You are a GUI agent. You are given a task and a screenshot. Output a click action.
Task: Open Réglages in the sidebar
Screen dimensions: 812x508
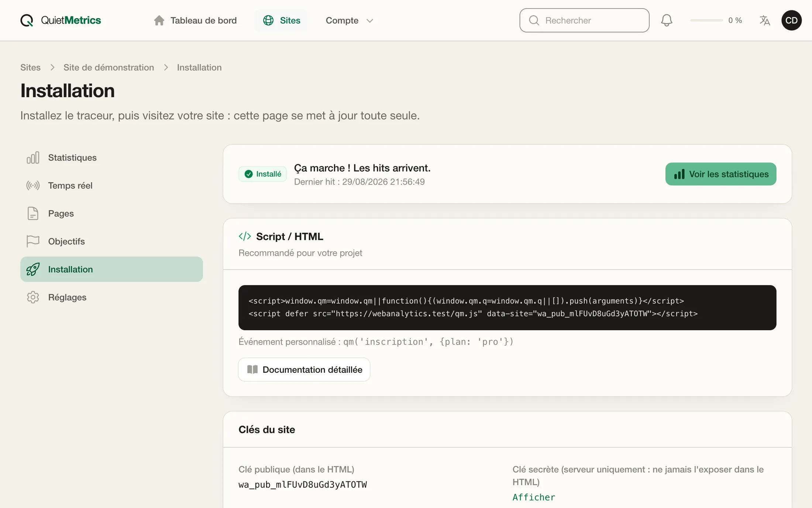pyautogui.click(x=111, y=297)
